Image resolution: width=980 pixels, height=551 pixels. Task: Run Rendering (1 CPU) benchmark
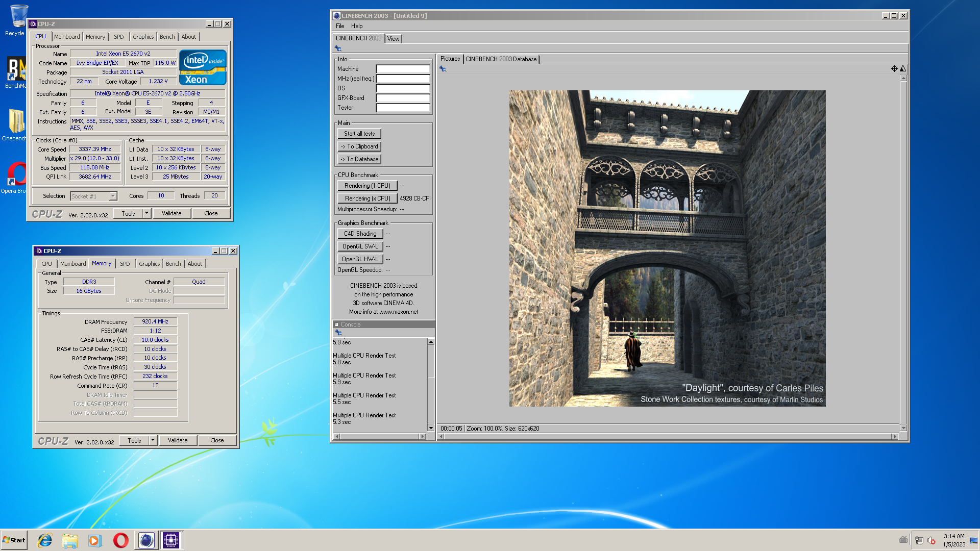tap(367, 186)
